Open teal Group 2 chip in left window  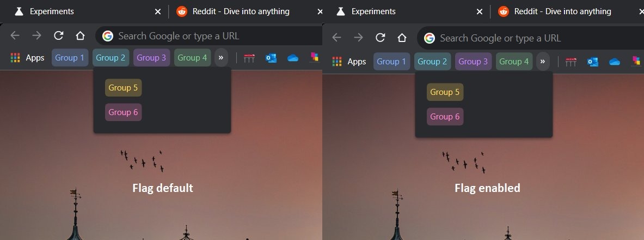click(111, 58)
